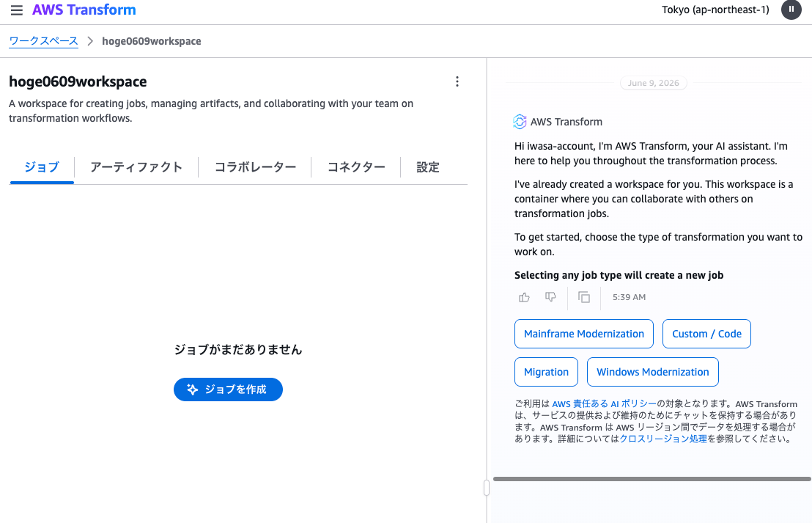Choose Mainframe Modernization job type
The height and width of the screenshot is (523, 812).
coord(583,334)
